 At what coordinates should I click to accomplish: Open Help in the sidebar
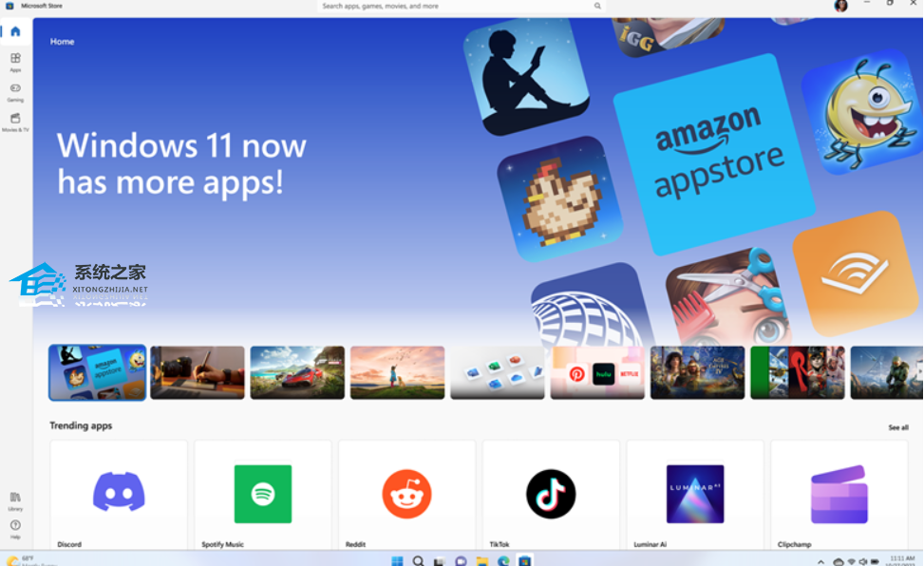coord(15,529)
